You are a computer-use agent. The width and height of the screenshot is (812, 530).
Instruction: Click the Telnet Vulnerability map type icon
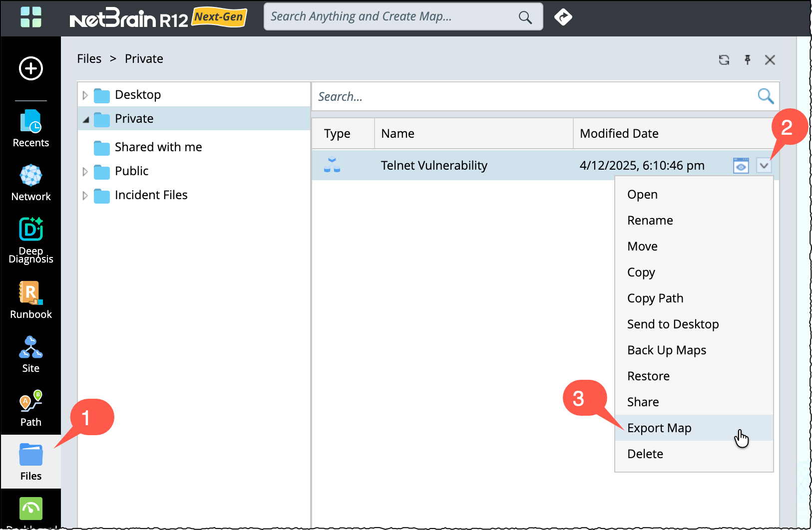[x=332, y=165]
